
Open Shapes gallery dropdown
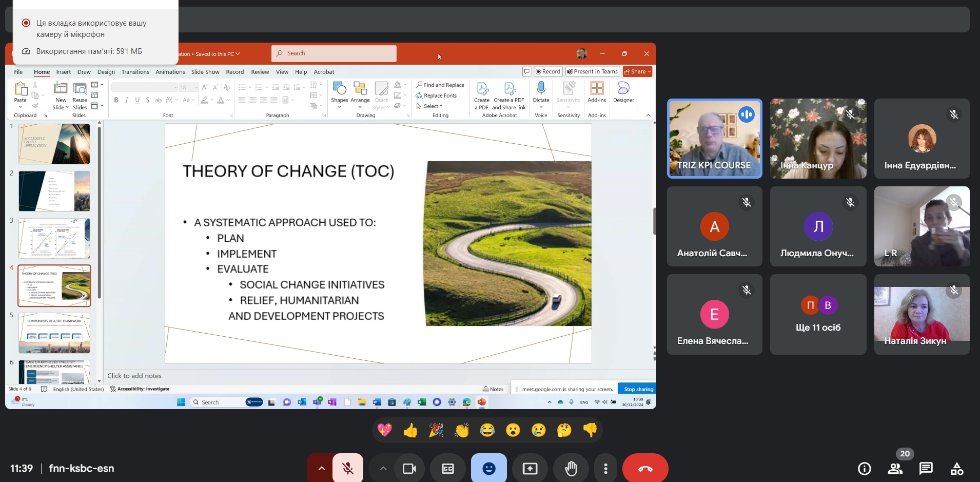[339, 95]
